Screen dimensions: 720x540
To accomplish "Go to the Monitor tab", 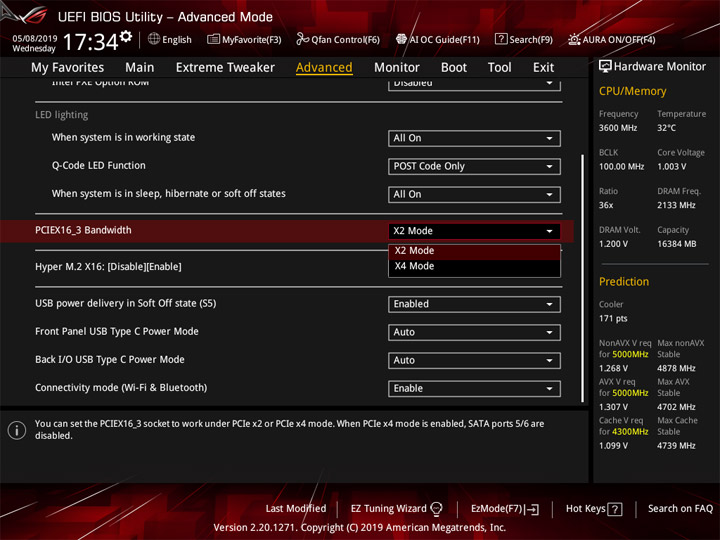I will coord(397,68).
